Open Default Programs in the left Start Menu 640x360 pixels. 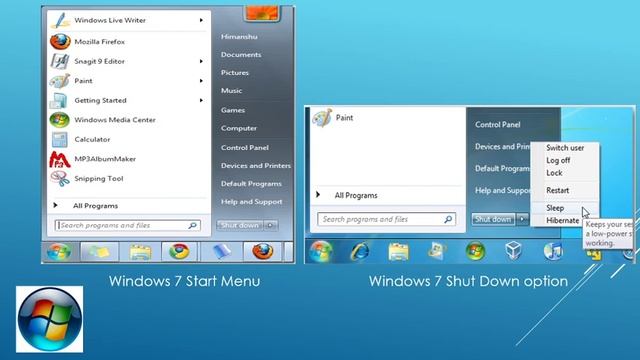tap(251, 184)
